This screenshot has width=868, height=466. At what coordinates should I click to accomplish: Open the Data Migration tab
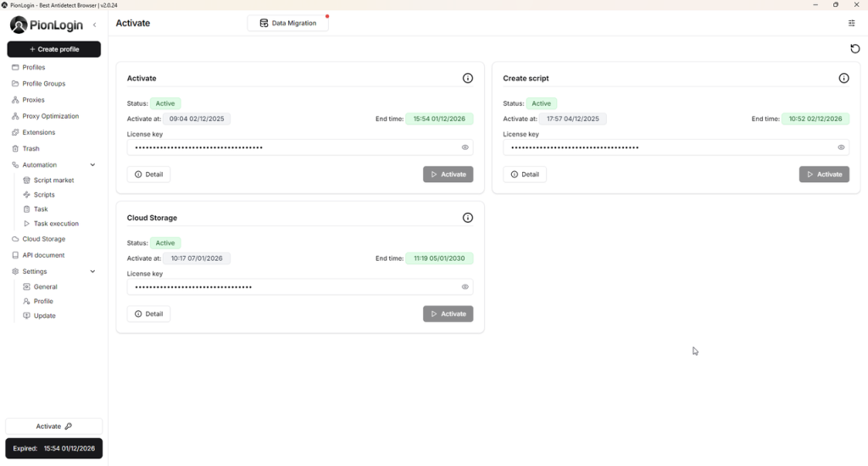287,24
